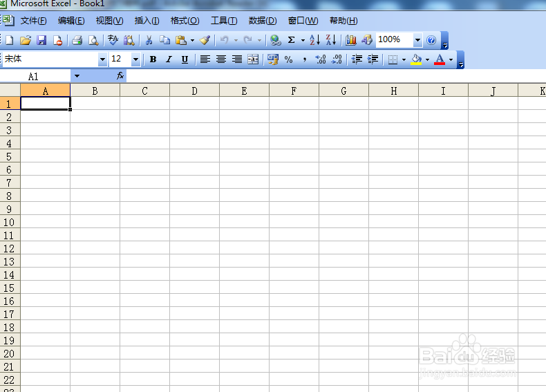Click the grayed-out Undo arrow
The image size is (546, 392).
point(224,40)
